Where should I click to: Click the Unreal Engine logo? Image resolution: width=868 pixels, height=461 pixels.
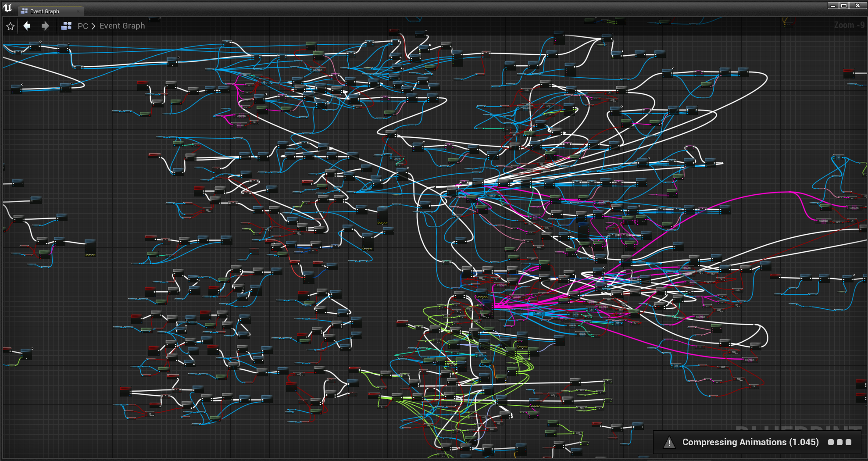click(7, 8)
